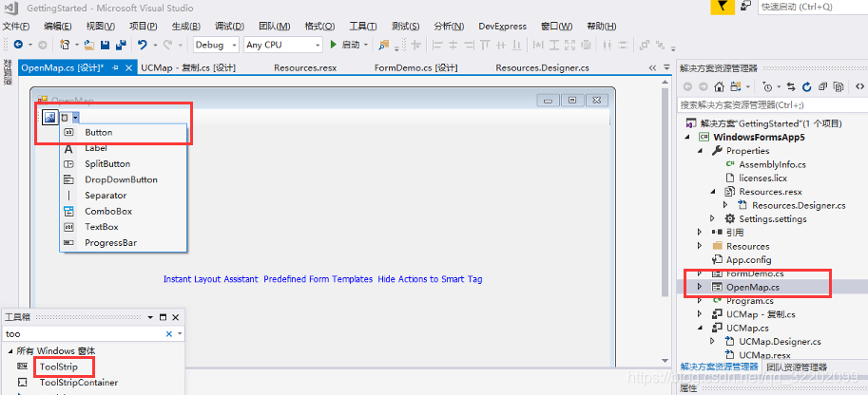
Task: Switch to the 团队资源管理器 tab
Action: tap(797, 367)
